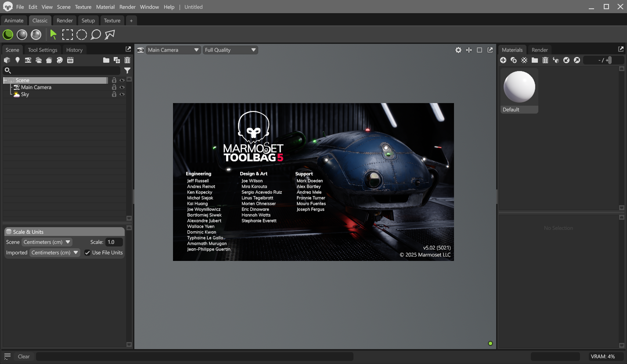The image size is (627, 364).
Task: Switch to Tool Settings tab
Action: [43, 50]
